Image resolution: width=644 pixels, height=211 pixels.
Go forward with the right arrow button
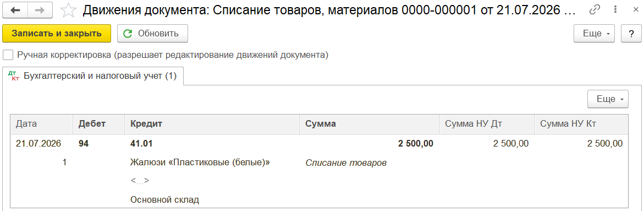pos(41,10)
